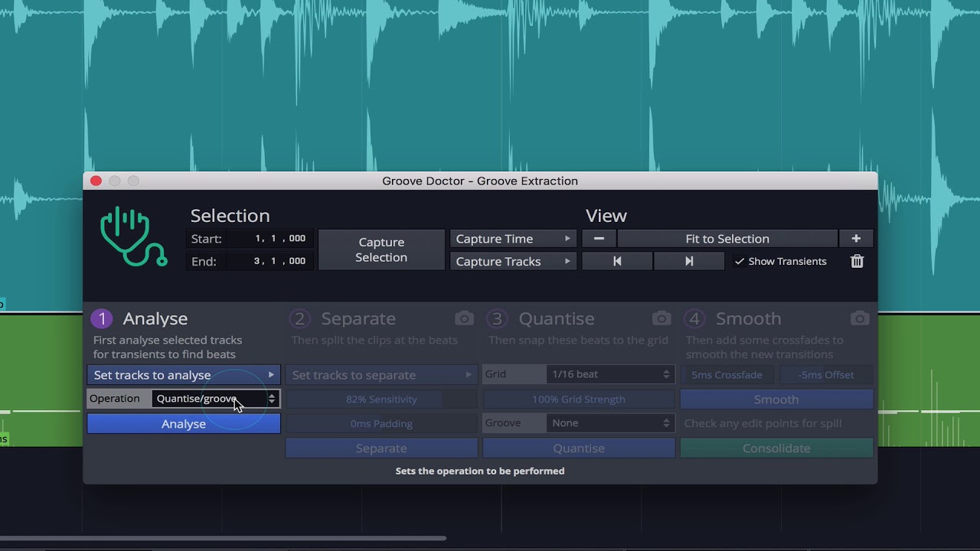Open the Capture Tracks menu
This screenshot has width=980, height=551.
(513, 261)
